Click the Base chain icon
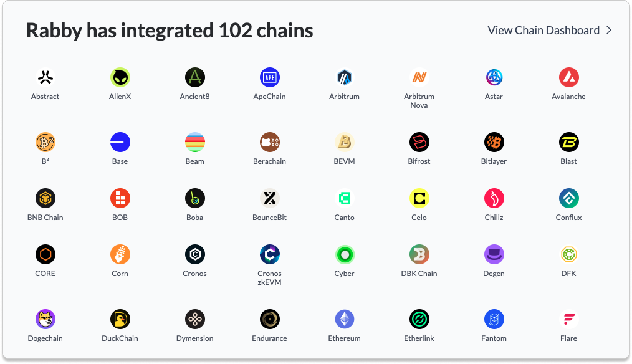632x364 pixels. [120, 142]
